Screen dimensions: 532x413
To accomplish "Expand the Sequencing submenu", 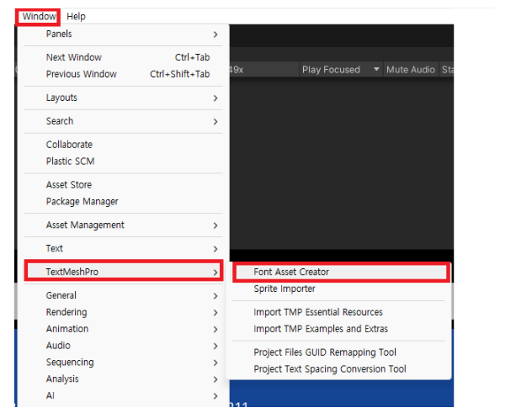I will [124, 363].
